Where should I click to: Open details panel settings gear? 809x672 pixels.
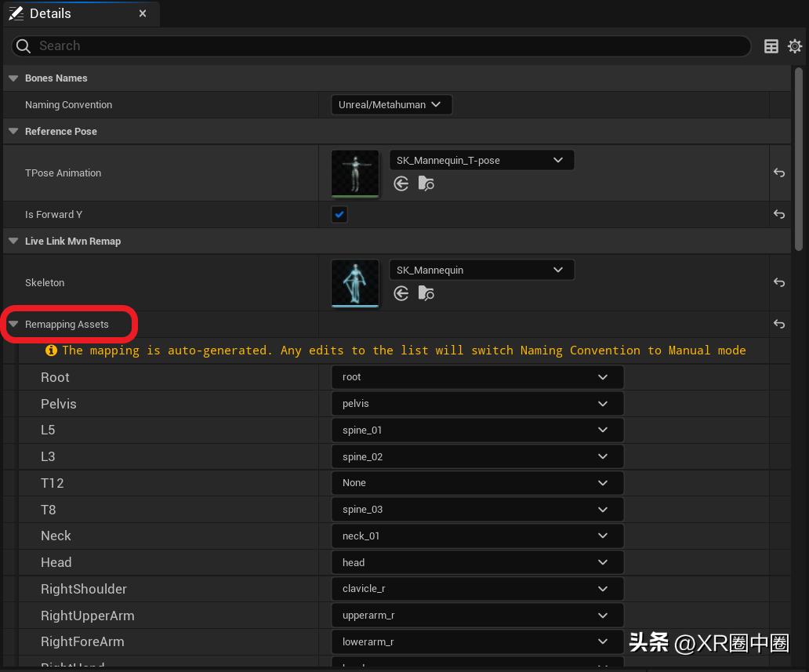(x=795, y=46)
